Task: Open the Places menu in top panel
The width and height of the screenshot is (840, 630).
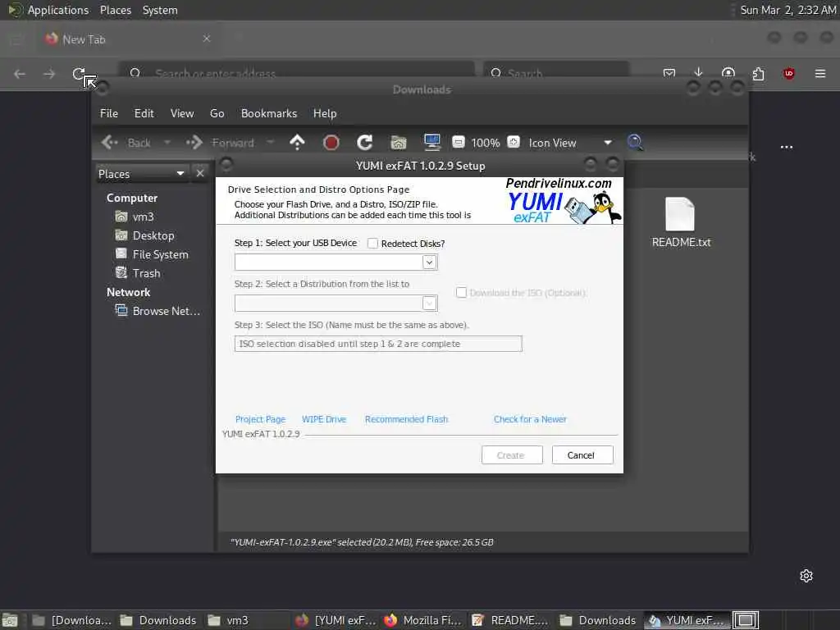Action: (x=116, y=10)
